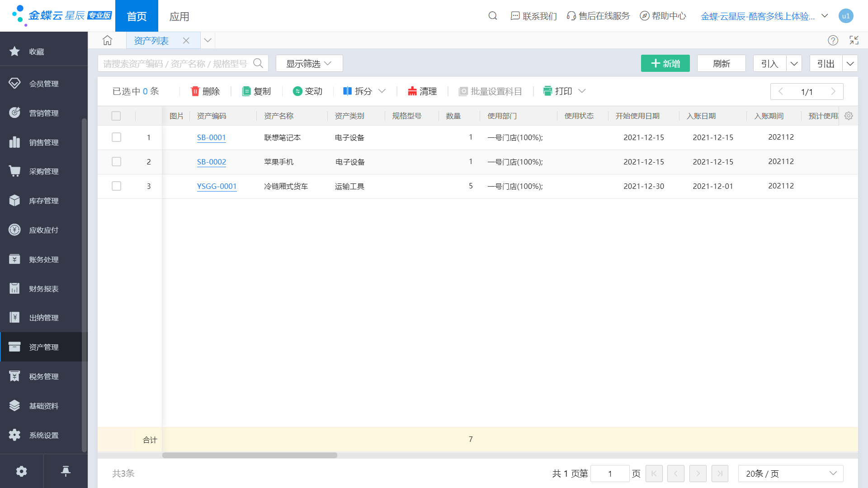Open 基础资料 layers icon
Image resolution: width=868 pixels, height=488 pixels.
(x=14, y=406)
